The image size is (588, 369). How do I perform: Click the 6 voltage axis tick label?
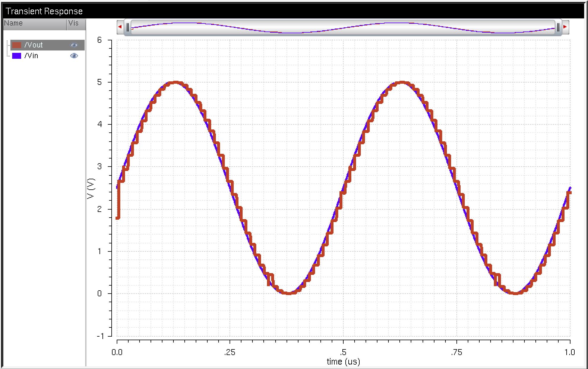[99, 40]
